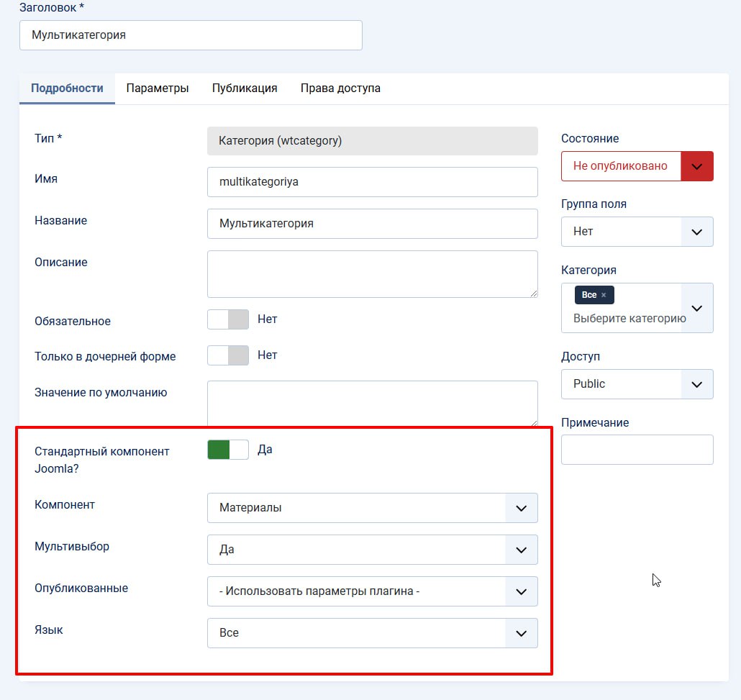Click the Значение по умолчанию text area
This screenshot has width=741, height=700.
[373, 403]
